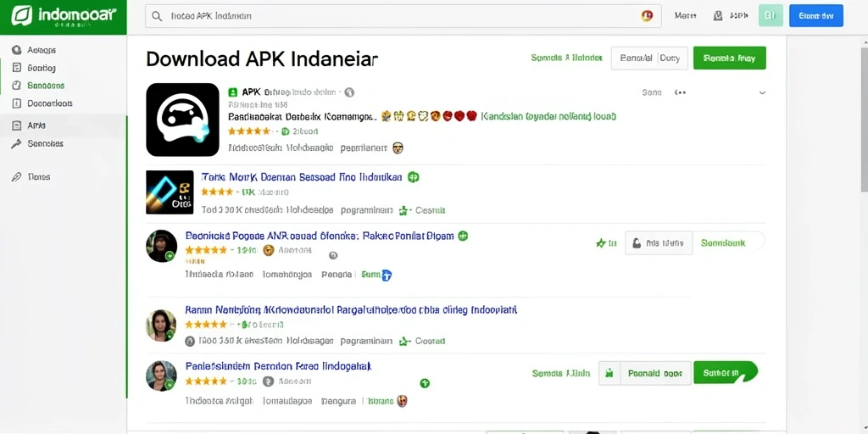868x434 pixels.
Task: Click the woman avatar of the fourth result
Action: coord(161,325)
